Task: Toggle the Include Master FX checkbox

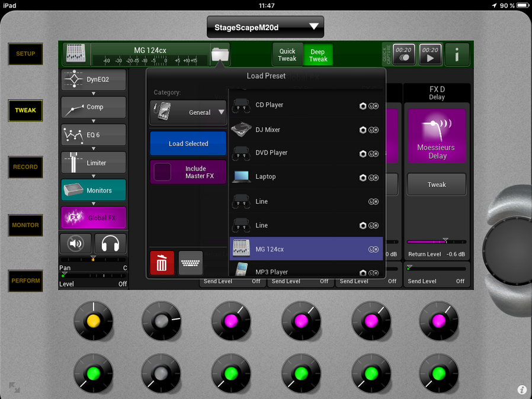Action: [x=163, y=172]
